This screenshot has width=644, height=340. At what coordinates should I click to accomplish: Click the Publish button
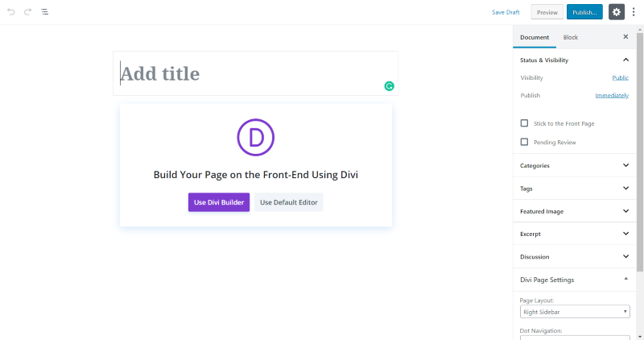point(584,12)
